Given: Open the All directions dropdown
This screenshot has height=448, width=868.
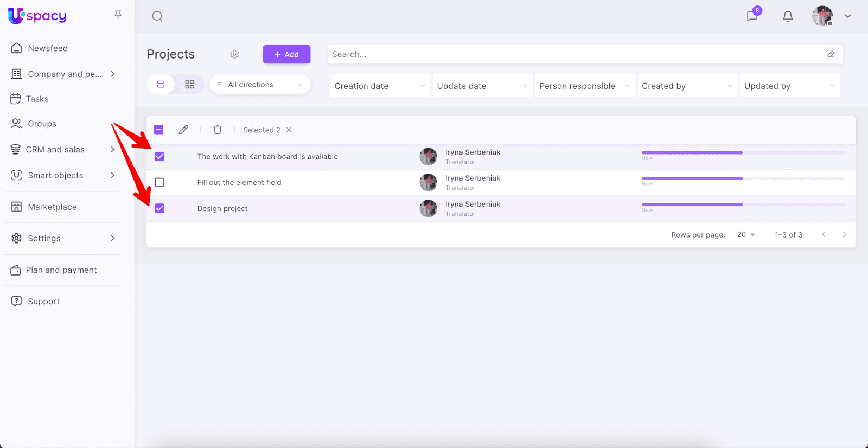Looking at the screenshot, I should coord(260,85).
